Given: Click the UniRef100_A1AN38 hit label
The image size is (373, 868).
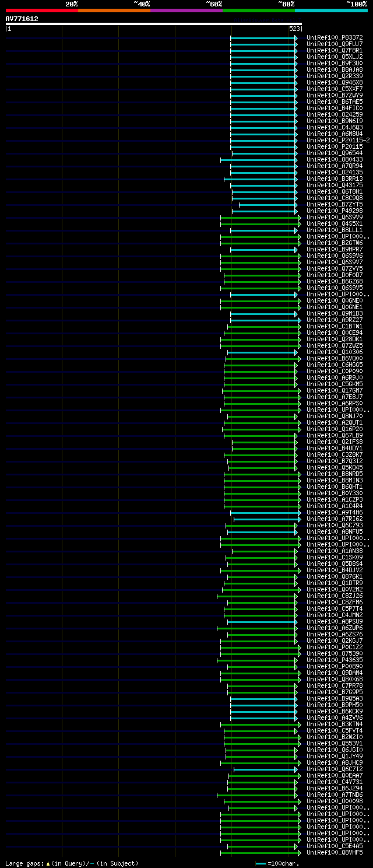Looking at the screenshot, I should pyautogui.click(x=335, y=551).
